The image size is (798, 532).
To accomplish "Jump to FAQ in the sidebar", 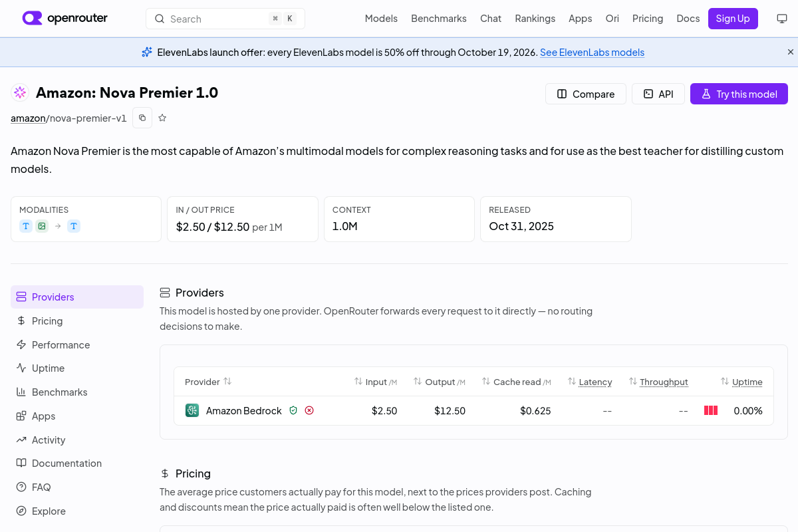I will 77,487.
